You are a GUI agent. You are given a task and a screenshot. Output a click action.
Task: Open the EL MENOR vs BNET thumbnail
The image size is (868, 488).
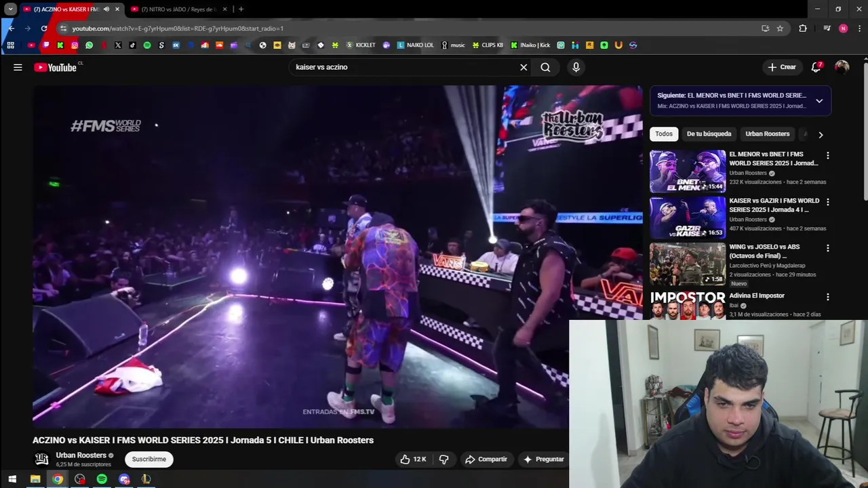(x=688, y=171)
